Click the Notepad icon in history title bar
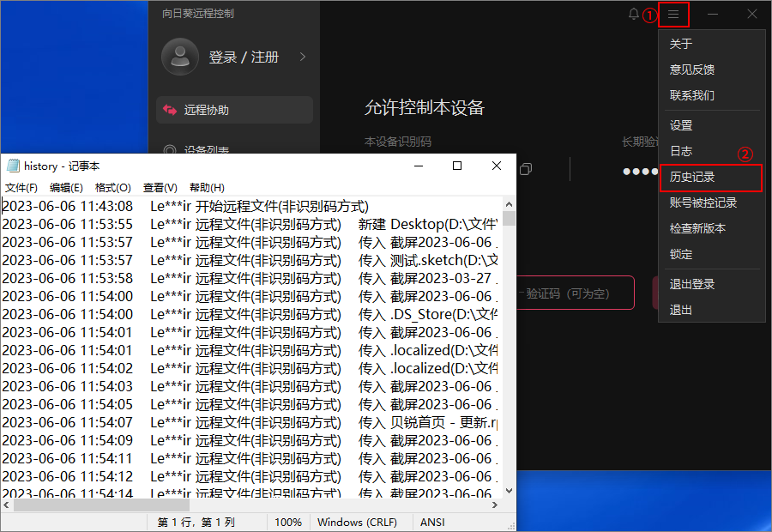The image size is (772, 532). [13, 166]
